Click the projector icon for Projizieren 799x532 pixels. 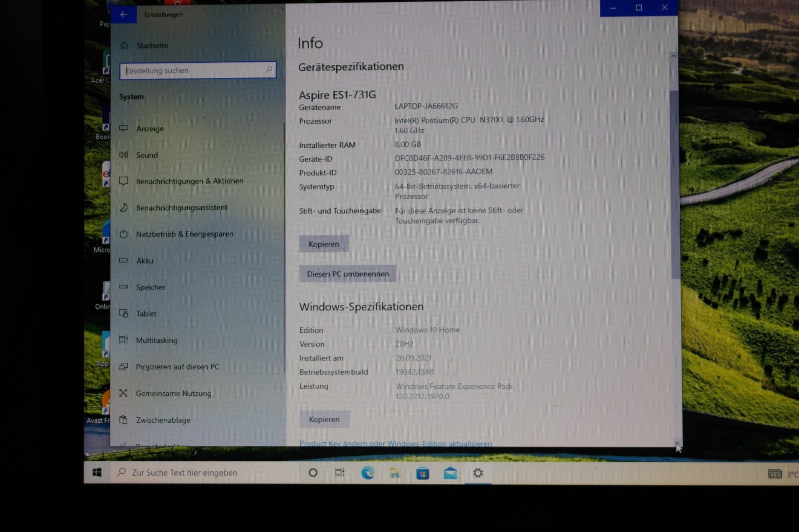123,366
